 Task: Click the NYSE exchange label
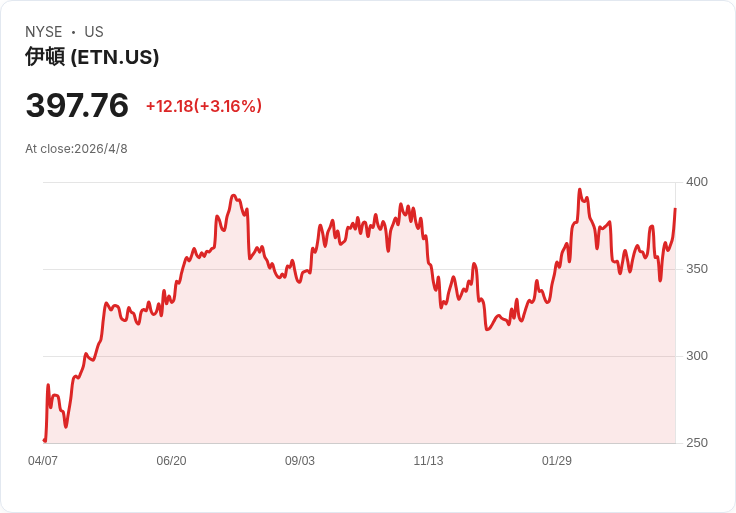[x=44, y=32]
